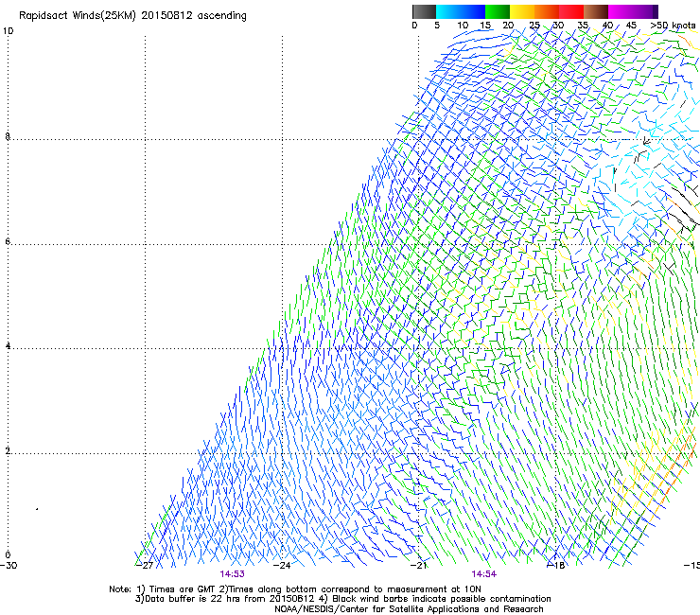Click the longitude axis label '-21'
The image size is (700, 615).
tap(418, 566)
